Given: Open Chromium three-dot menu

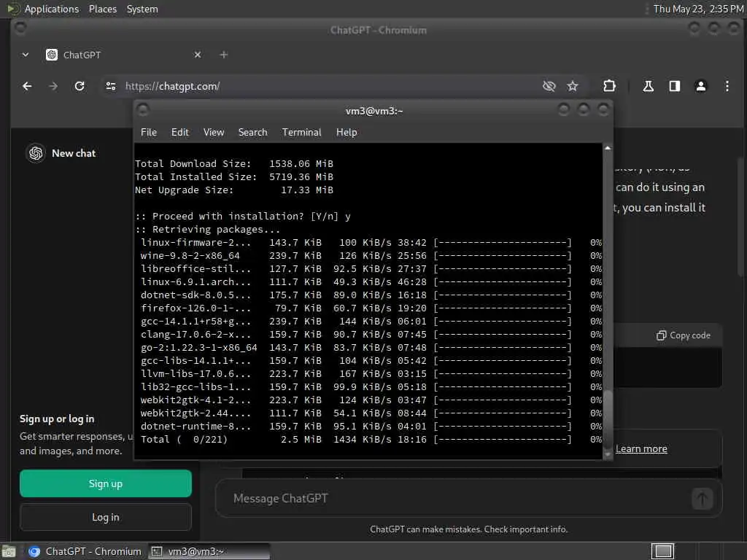Looking at the screenshot, I should [x=727, y=86].
